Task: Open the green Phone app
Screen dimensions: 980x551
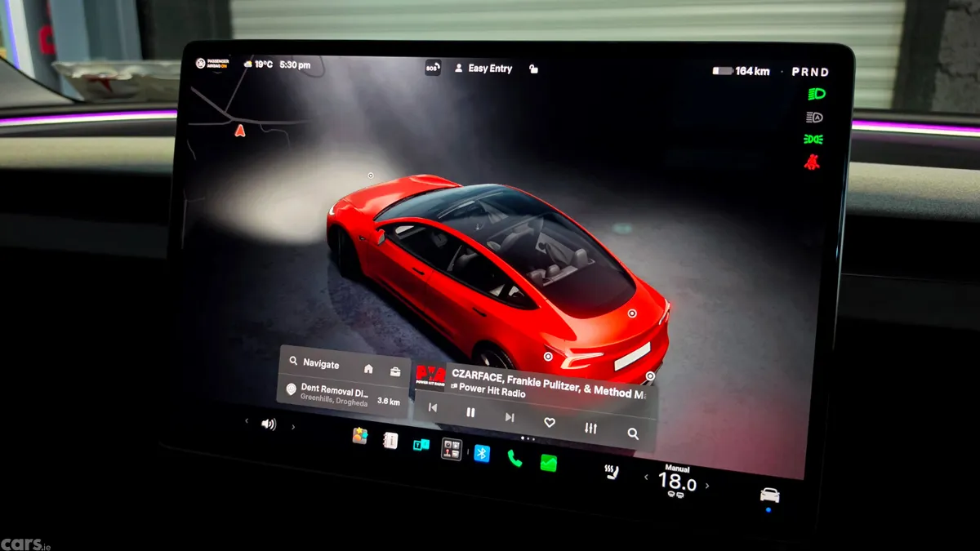Action: pos(514,458)
